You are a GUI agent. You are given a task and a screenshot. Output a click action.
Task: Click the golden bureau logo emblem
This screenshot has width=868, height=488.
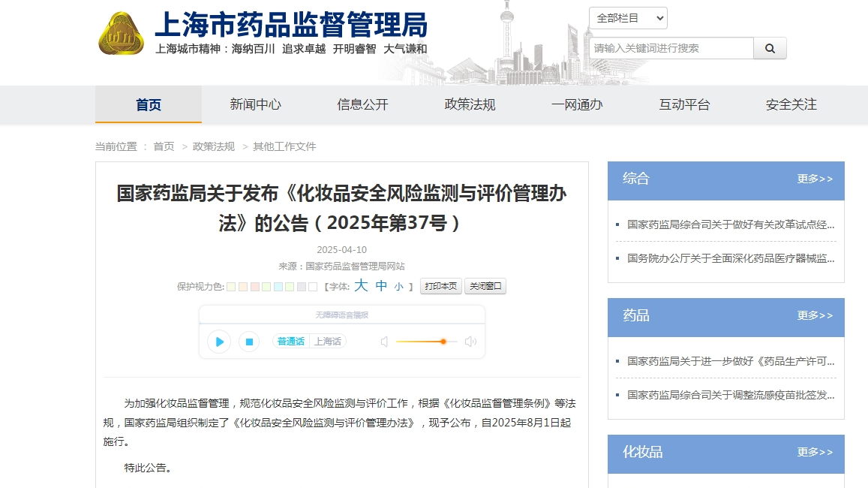(121, 34)
